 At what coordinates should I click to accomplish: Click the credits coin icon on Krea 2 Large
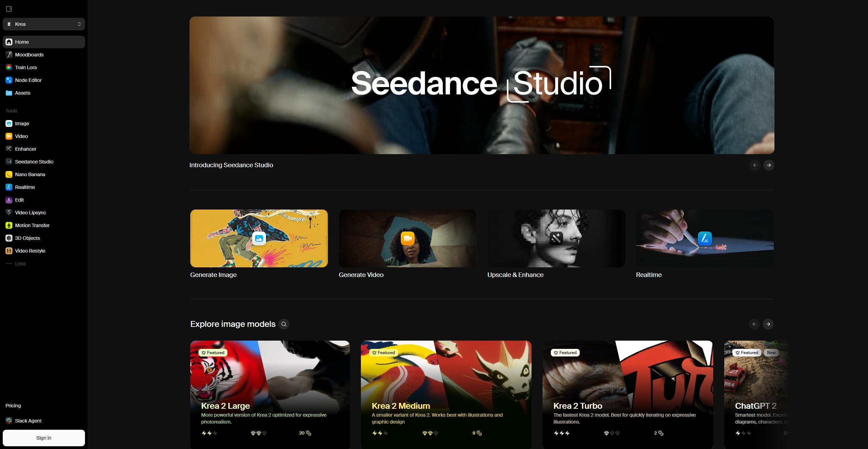click(x=309, y=433)
